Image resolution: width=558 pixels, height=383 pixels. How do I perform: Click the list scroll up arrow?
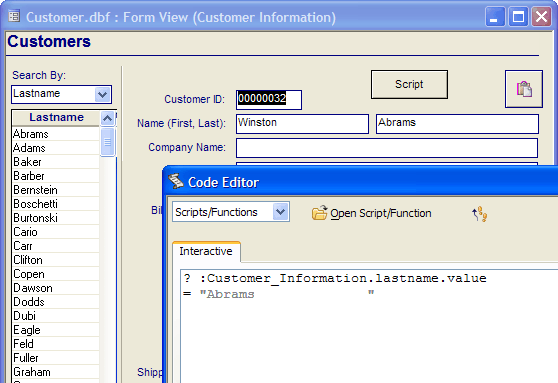(107, 118)
